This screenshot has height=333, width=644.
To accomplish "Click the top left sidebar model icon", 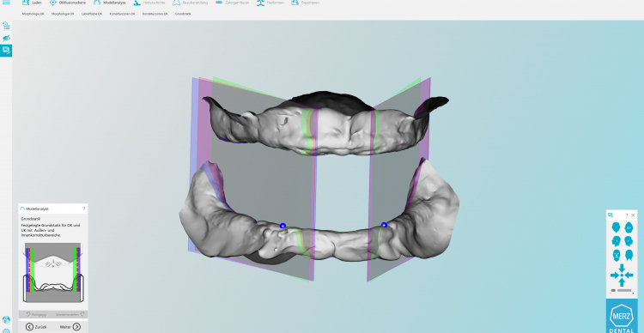I will pos(6,26).
